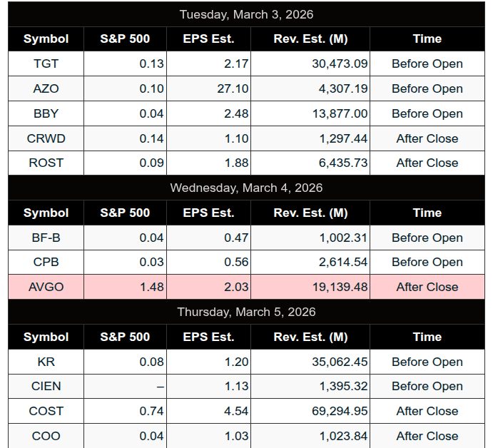This screenshot has width=493, height=448.
Task: Click the highlighted AVGO symbol
Action: click(46, 287)
